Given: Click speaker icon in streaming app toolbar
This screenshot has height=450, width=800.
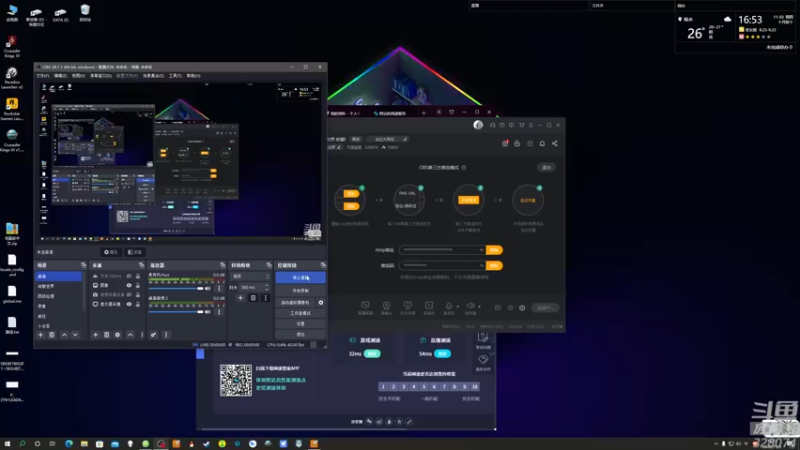Looking at the screenshot, I should [470, 306].
